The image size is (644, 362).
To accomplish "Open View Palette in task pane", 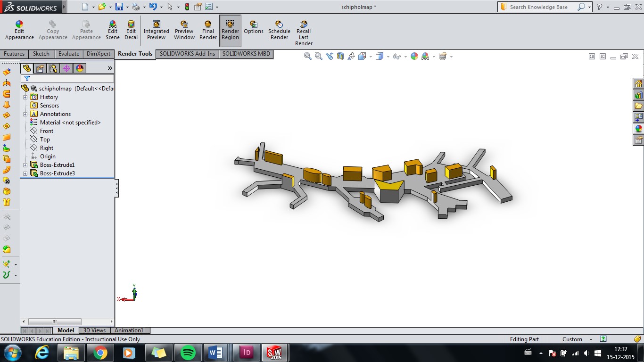I will [639, 117].
